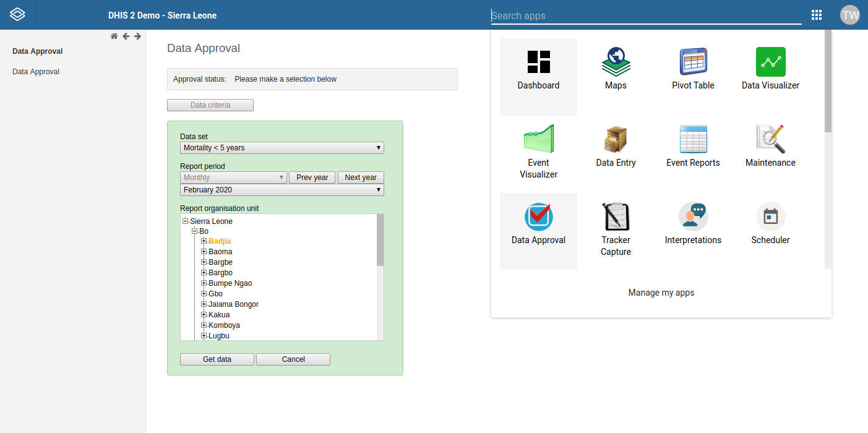Expand the Badjia node
Screen dimensions: 868x433
tap(204, 241)
